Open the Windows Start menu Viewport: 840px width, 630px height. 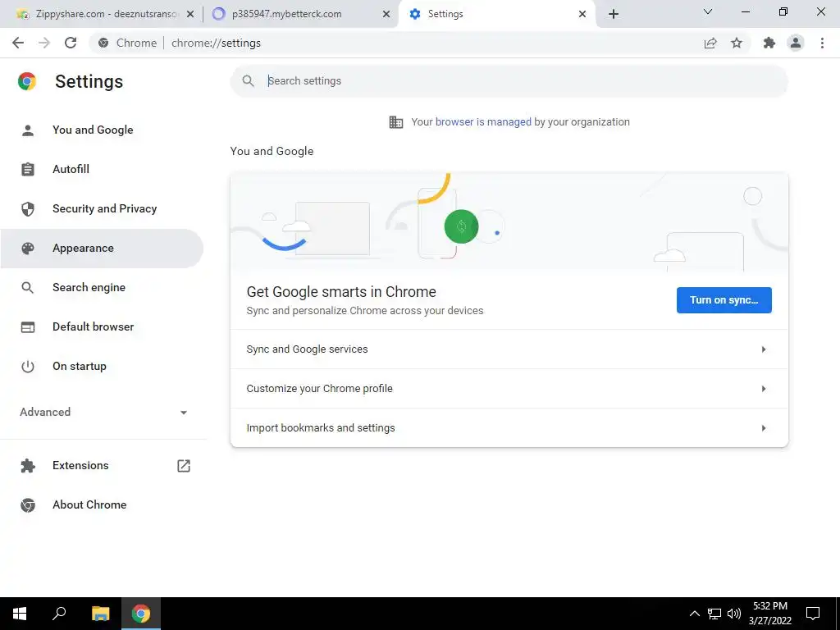pos(20,614)
